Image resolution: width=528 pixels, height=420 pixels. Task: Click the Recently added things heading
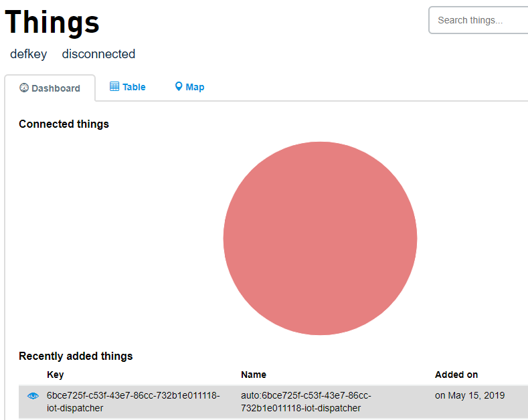click(76, 356)
